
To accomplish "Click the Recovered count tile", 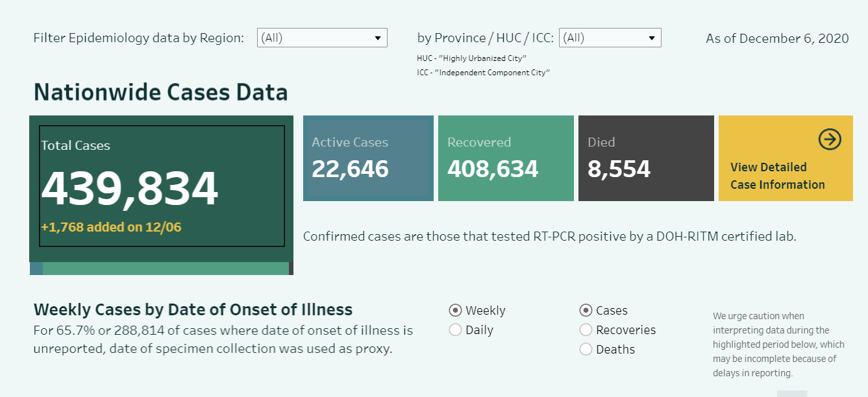I will pos(506,158).
